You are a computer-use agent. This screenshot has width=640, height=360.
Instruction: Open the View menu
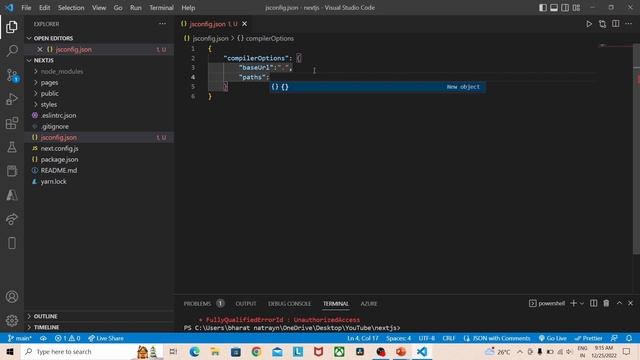[x=99, y=8]
